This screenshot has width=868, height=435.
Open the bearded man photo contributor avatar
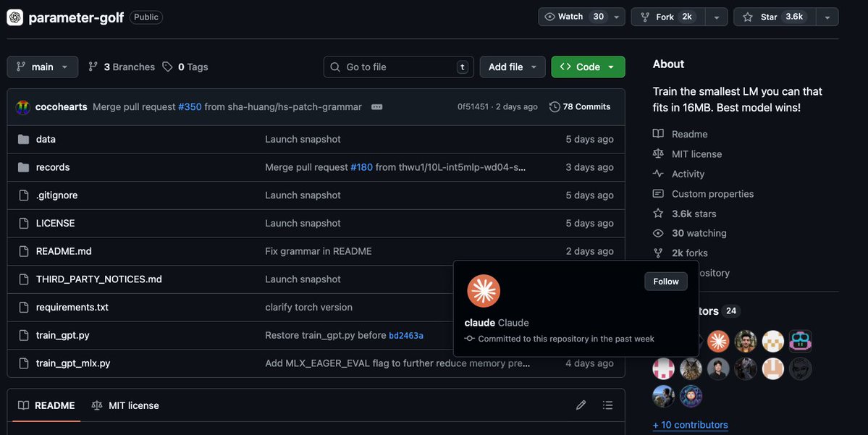coord(746,342)
